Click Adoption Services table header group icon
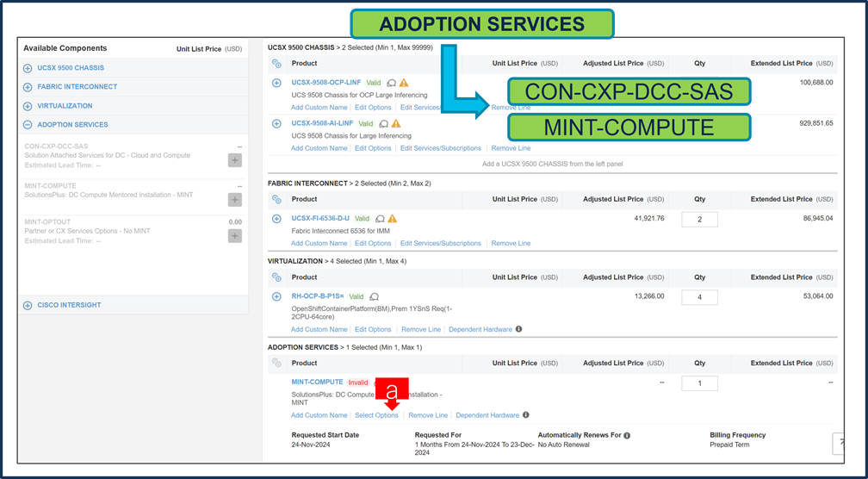Screen dimensions: 868x479 276,364
